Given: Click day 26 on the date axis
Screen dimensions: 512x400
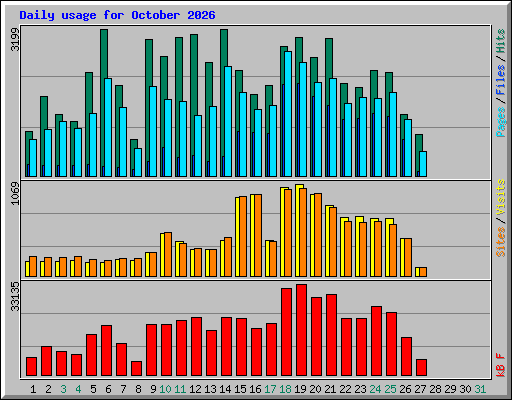Looking at the screenshot, I should click(405, 389).
